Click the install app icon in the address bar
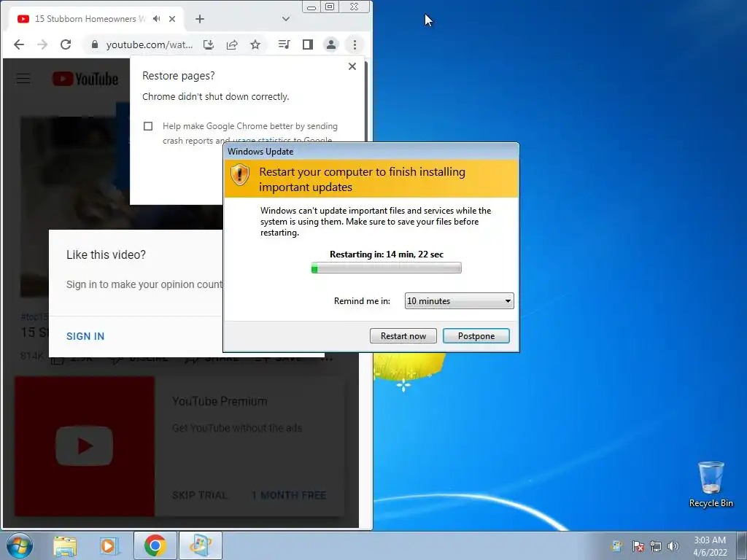747x560 pixels. point(208,44)
